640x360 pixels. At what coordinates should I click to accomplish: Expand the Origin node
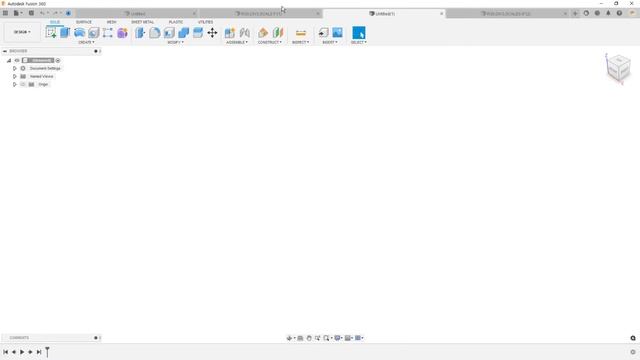pyautogui.click(x=15, y=84)
